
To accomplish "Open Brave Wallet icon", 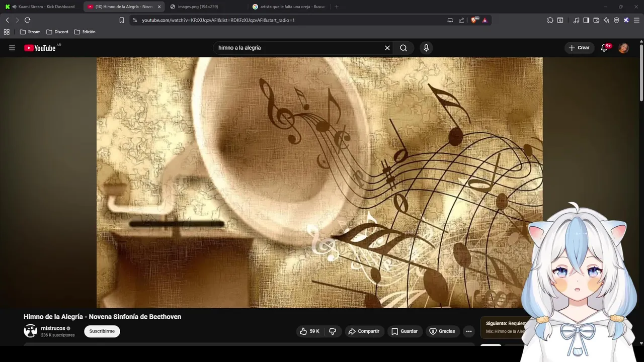I will click(596, 20).
